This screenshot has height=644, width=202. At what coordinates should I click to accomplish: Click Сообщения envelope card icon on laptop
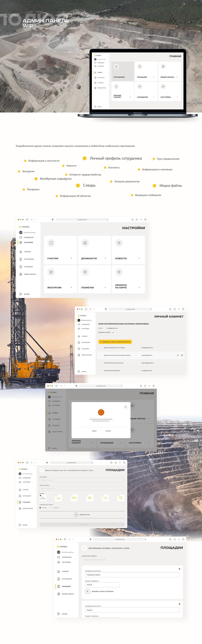click(x=140, y=86)
